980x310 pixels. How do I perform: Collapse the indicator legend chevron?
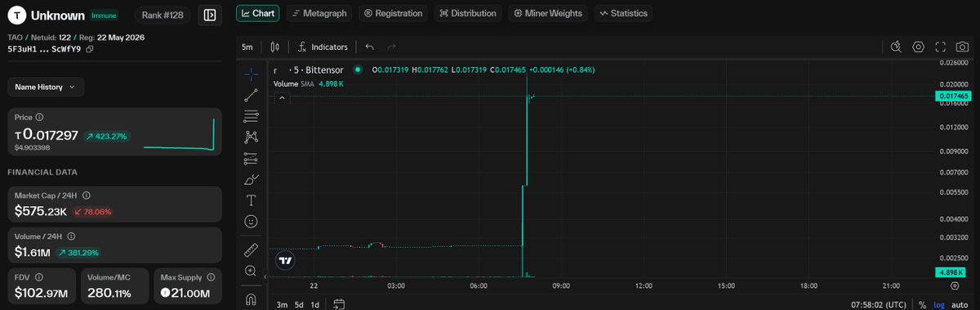pos(281,98)
